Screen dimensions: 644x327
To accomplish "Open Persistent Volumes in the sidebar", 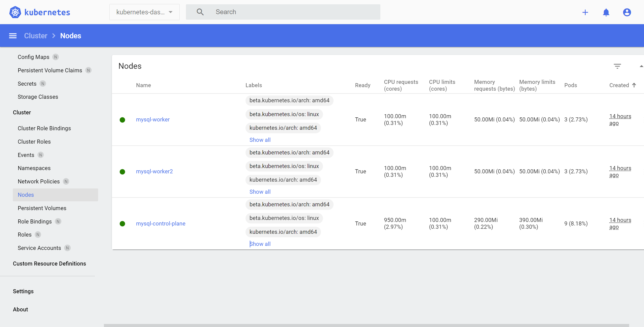I will pos(42,208).
